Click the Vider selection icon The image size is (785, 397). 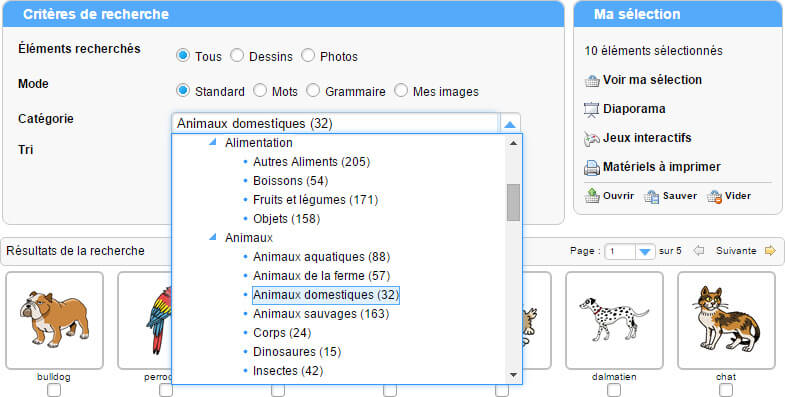714,196
